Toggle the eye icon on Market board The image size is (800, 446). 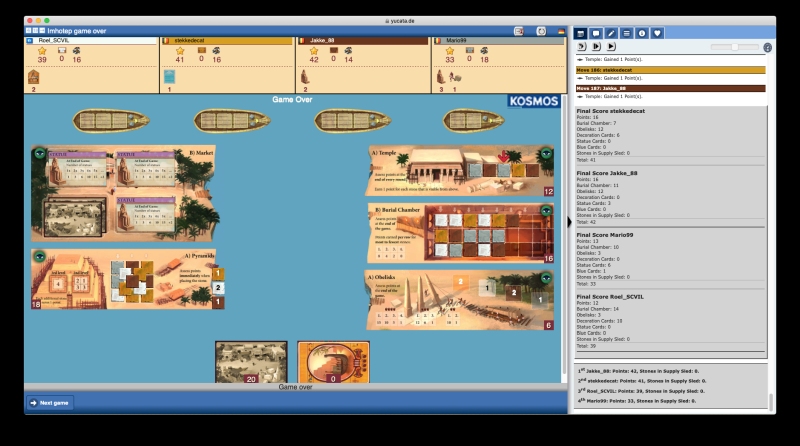pyautogui.click(x=39, y=153)
